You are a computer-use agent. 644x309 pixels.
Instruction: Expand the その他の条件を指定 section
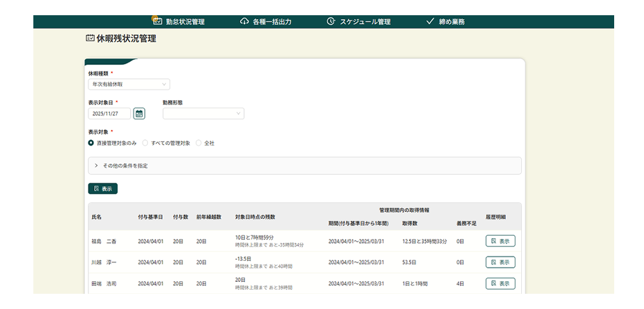[x=305, y=166]
